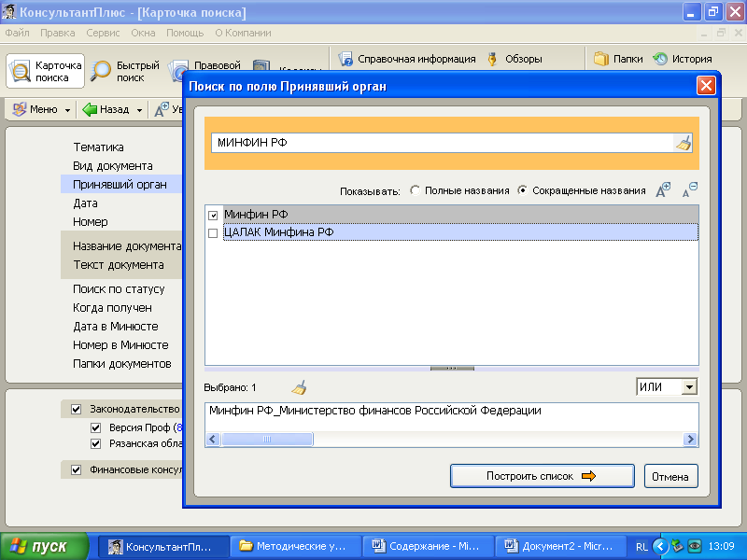Open Быстрый поиск magnifier tool
This screenshot has width=747, height=560.
(125, 71)
